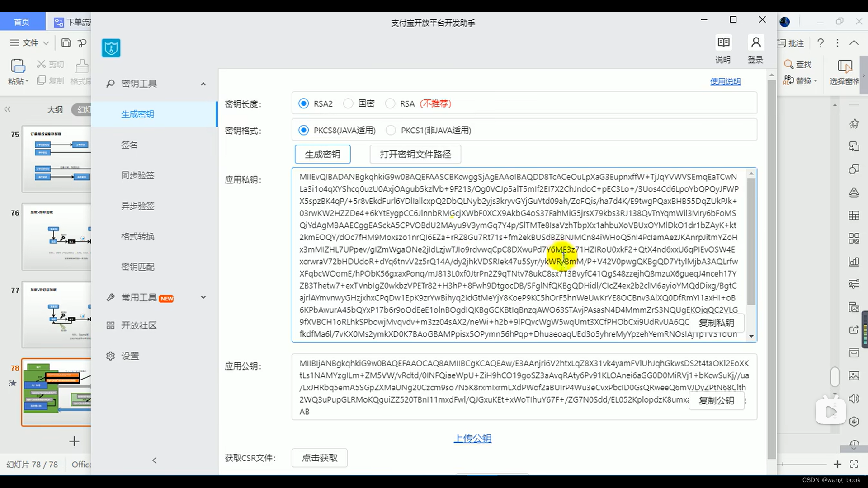Open the 生成密钥 menu item
Screen dimensions: 868x488
point(154,114)
